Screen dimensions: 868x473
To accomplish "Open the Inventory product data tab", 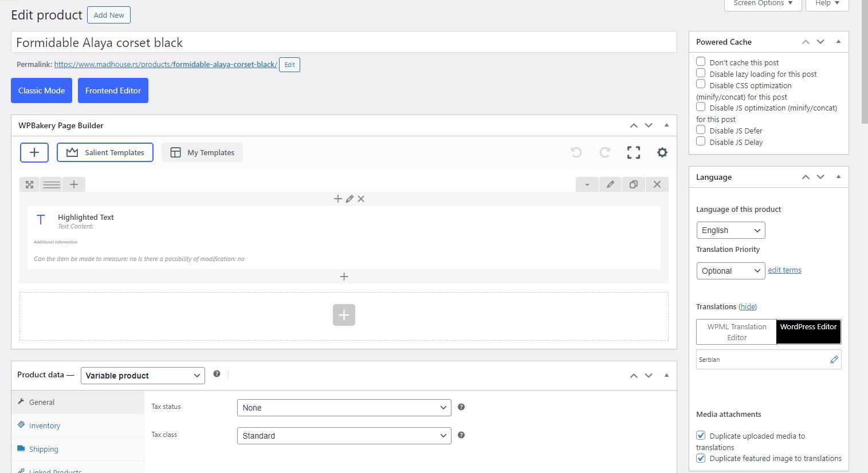I will 77,425.
